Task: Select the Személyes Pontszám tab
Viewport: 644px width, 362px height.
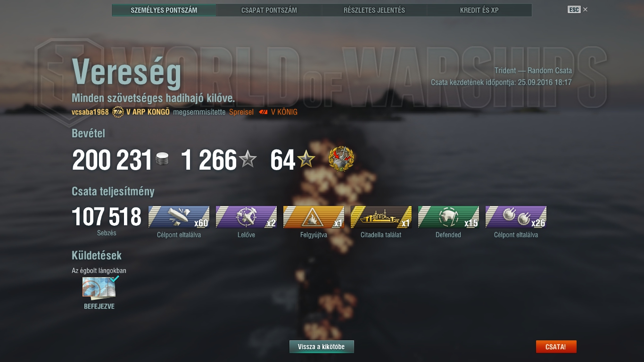Action: [164, 10]
